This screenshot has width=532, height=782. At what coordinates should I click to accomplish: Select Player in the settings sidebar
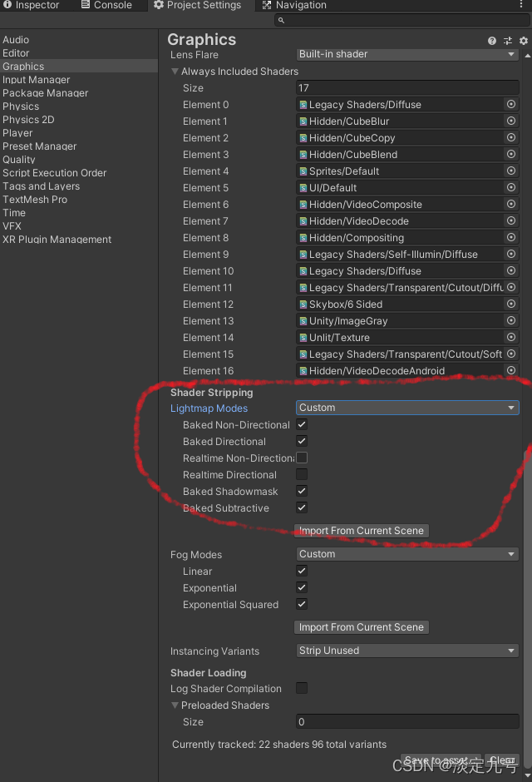[x=17, y=133]
